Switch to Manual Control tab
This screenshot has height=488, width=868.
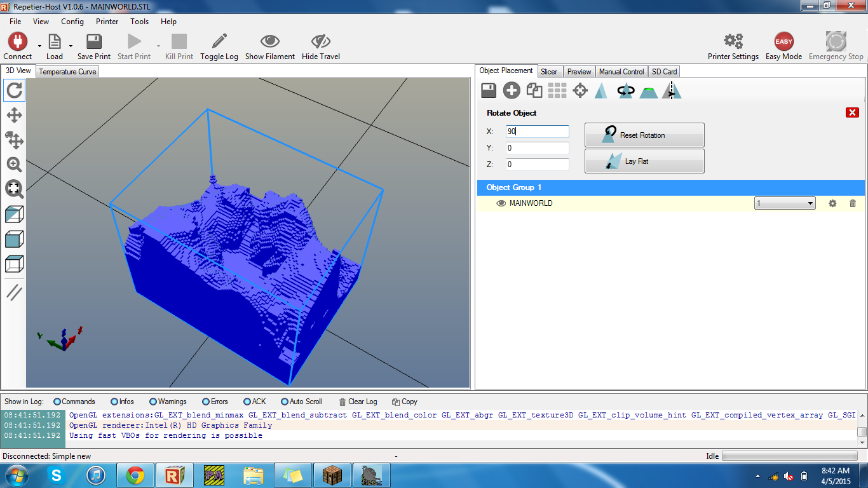621,72
